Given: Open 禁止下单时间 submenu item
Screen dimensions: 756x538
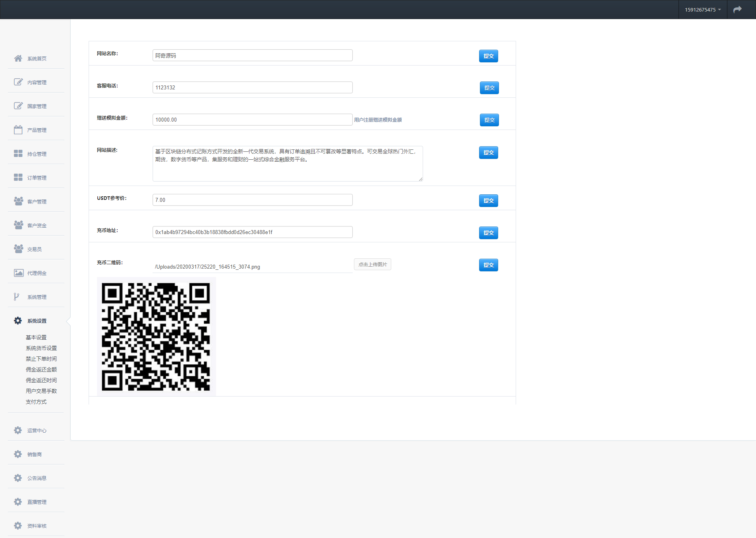Looking at the screenshot, I should pos(41,359).
